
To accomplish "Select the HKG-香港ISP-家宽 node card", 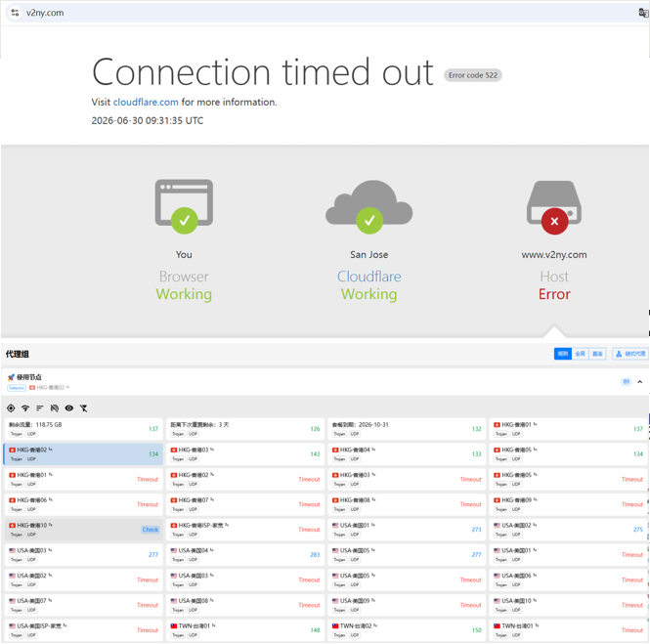I will coord(245,530).
